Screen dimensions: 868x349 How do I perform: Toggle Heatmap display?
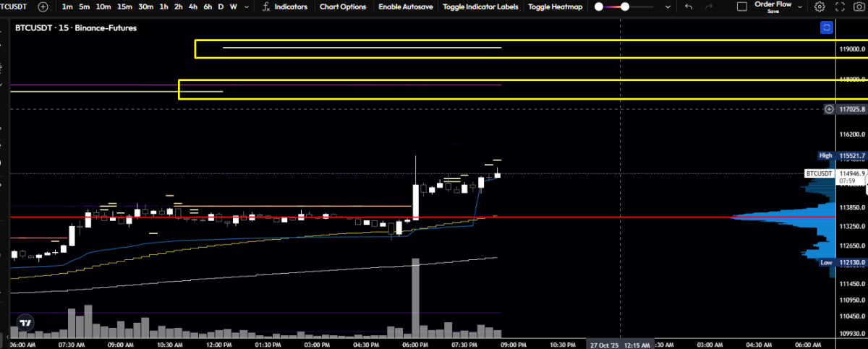555,7
